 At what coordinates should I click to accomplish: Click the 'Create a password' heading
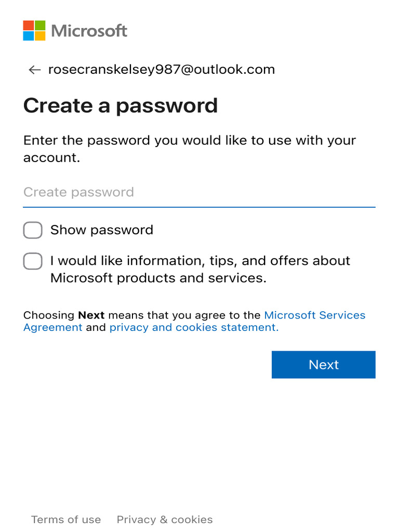pos(121,105)
